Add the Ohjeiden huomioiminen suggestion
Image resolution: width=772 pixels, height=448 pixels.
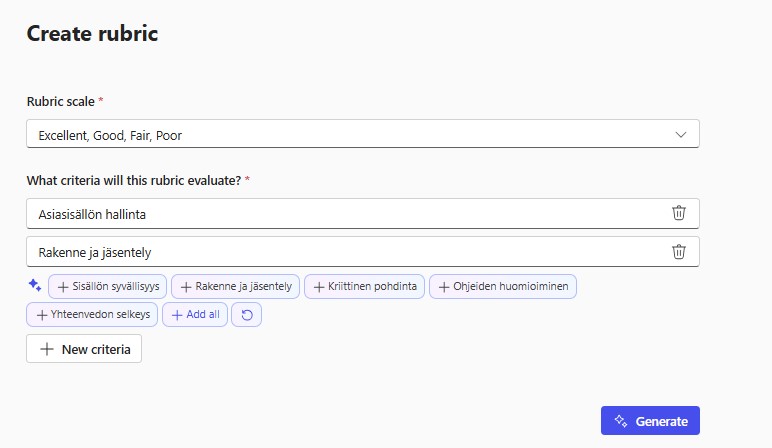pos(502,287)
